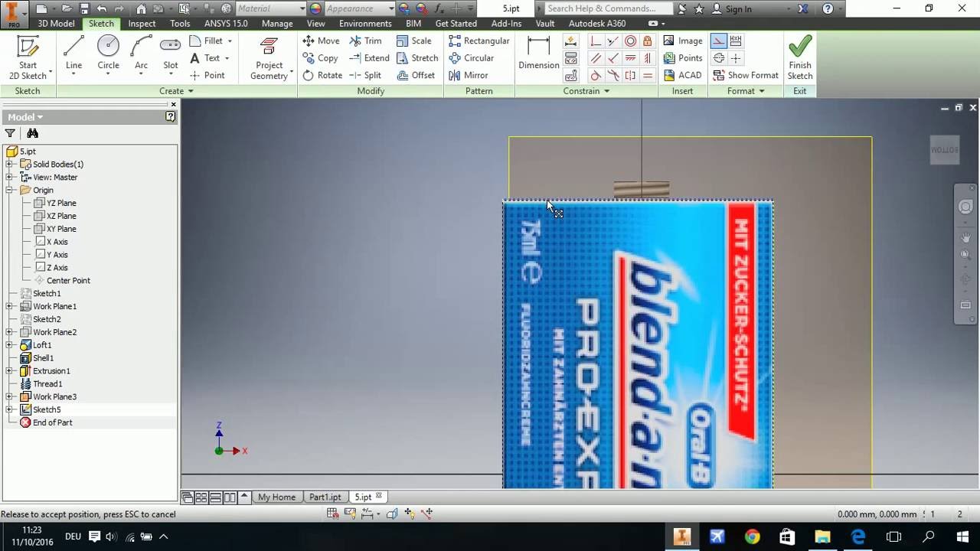
Task: Open the Material dropdown
Action: point(302,8)
